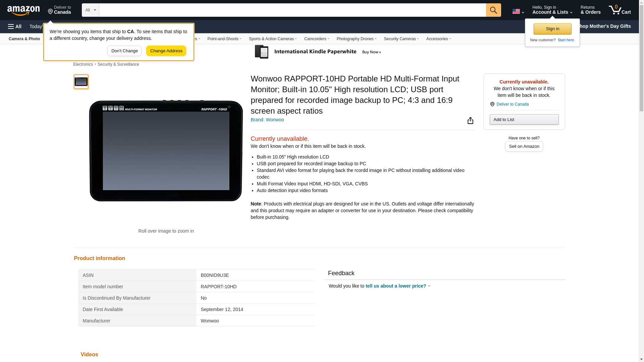Open the All search category dropdown

tap(90, 10)
